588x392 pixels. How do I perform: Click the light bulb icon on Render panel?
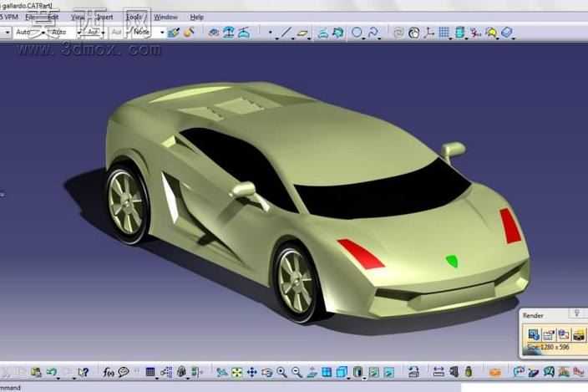pyautogui.click(x=577, y=313)
